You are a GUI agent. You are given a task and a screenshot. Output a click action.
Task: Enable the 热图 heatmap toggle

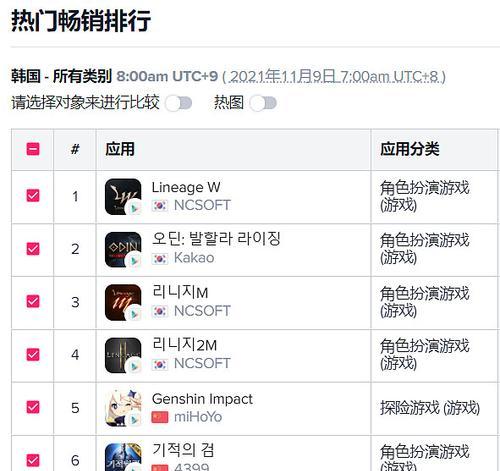pyautogui.click(x=263, y=103)
